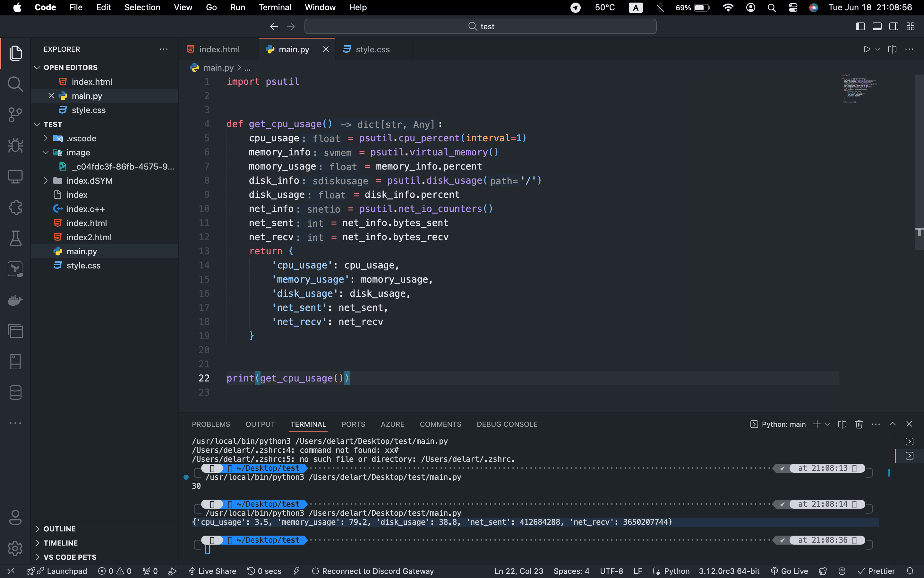Open the Manage gear menu
Viewport: 924px width, 578px height.
coord(15,548)
